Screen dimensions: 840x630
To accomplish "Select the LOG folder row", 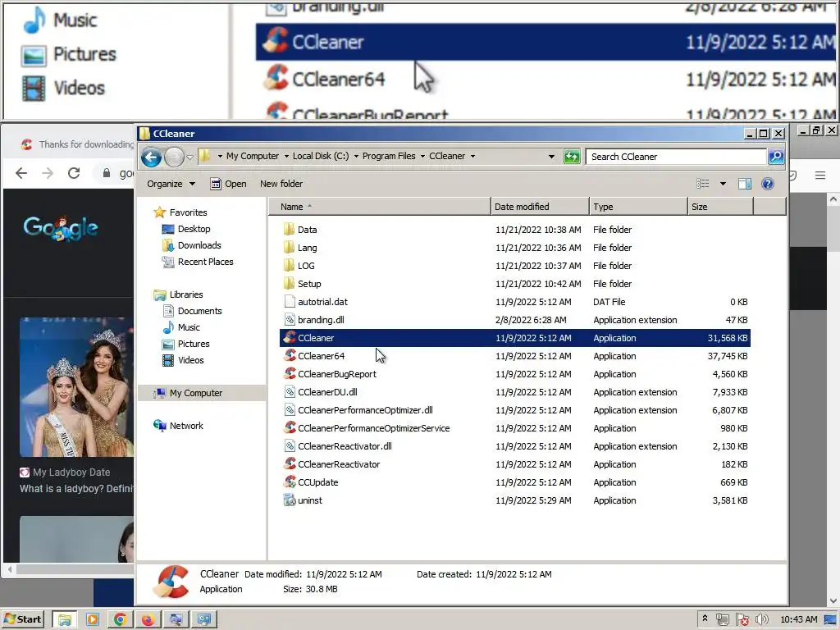I will click(x=515, y=266).
